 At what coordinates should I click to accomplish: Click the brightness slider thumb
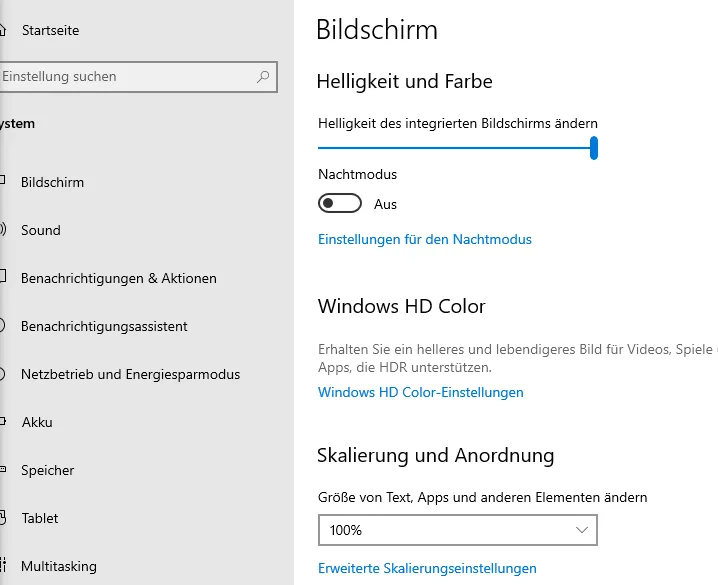(594, 149)
